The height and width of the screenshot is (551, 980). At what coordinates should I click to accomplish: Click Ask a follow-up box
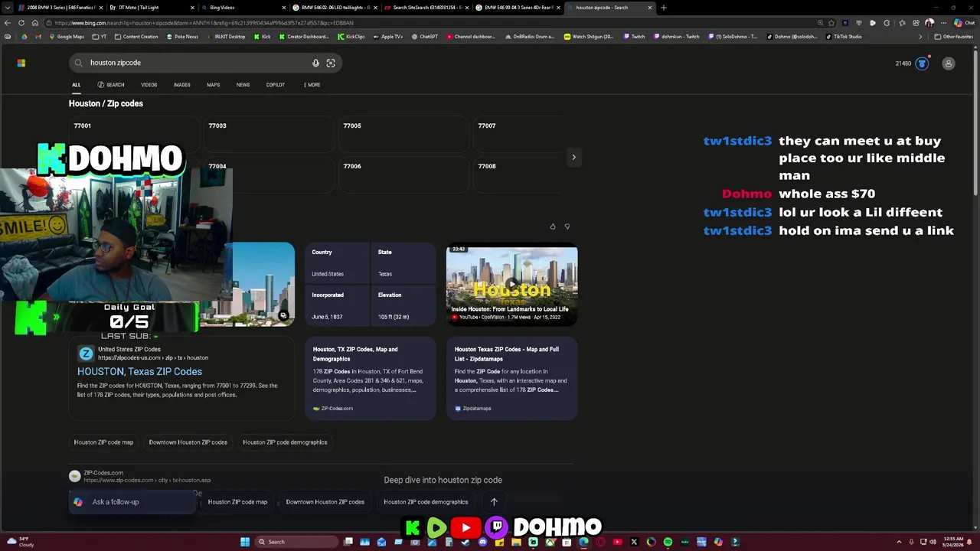pos(133,502)
